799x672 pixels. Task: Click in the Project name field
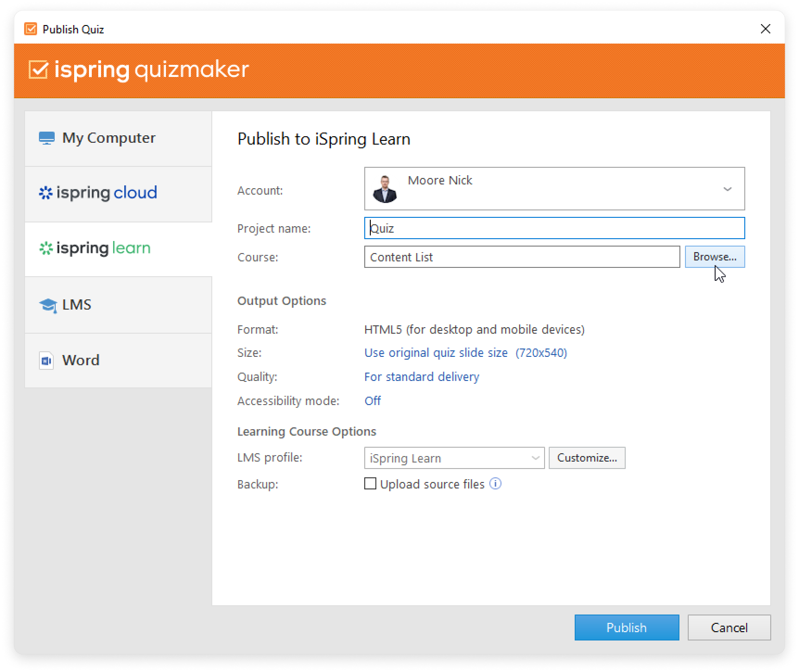554,228
